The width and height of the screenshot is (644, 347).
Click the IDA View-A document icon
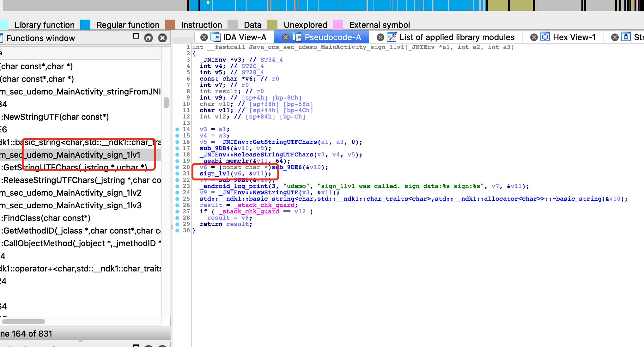click(x=215, y=37)
